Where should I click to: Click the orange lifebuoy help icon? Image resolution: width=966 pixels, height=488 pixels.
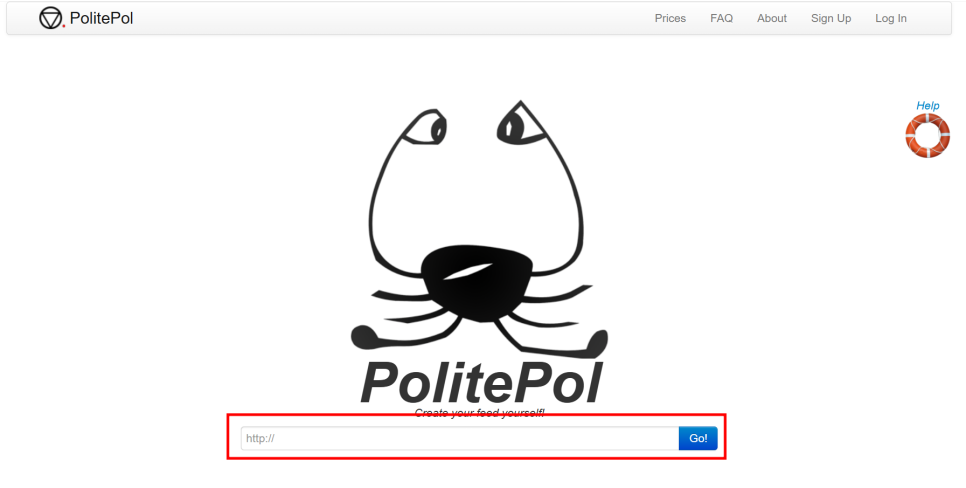tap(928, 136)
